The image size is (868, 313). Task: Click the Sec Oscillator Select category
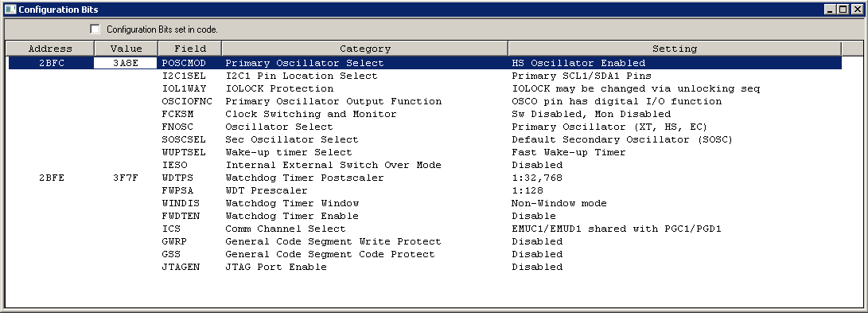point(292,139)
